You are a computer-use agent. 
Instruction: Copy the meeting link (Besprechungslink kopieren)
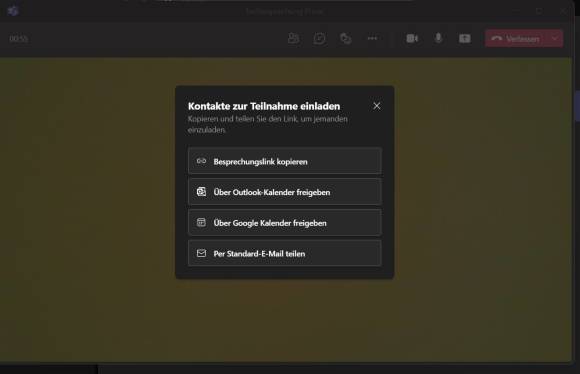284,161
